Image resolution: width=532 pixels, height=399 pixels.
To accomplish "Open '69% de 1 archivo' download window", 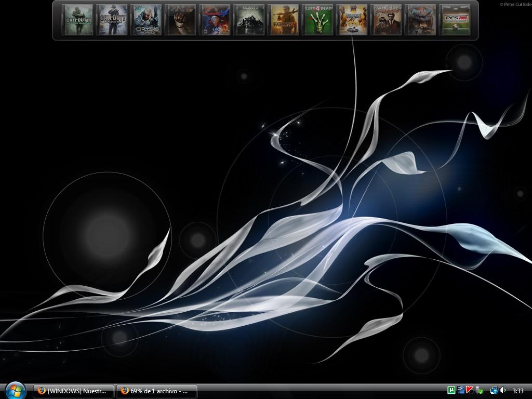I will click(157, 391).
